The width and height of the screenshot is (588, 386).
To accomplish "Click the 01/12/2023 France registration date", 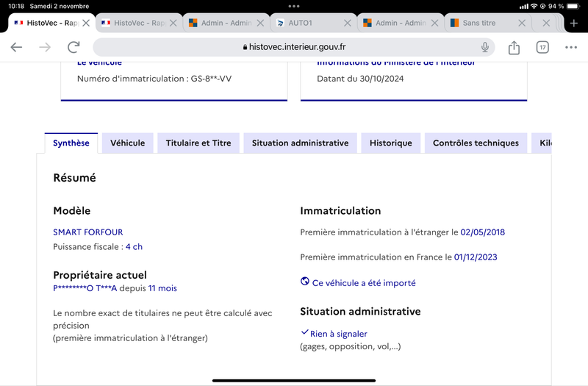I will pos(476,257).
